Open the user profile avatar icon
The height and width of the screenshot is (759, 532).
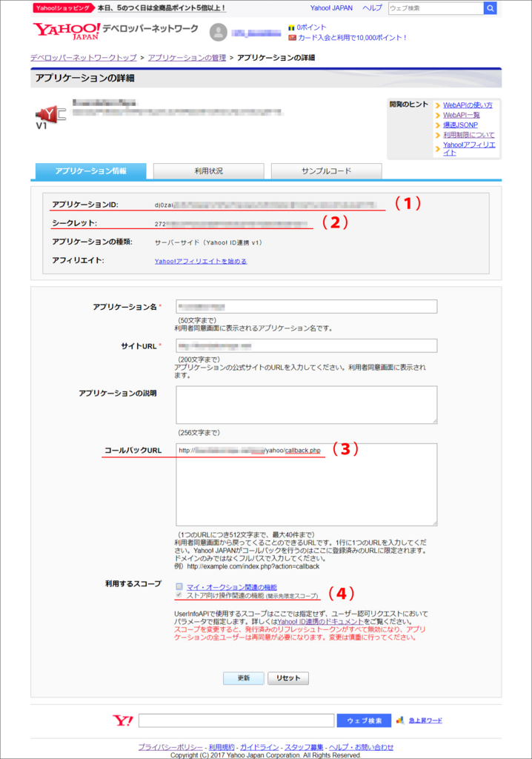pos(219,33)
